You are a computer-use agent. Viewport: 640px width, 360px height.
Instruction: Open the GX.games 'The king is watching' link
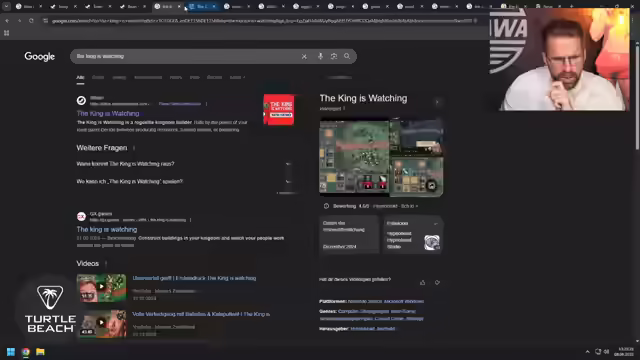point(107,229)
